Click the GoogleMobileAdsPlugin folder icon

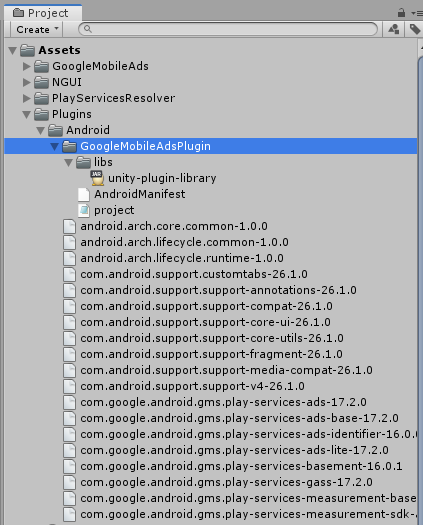(69, 146)
